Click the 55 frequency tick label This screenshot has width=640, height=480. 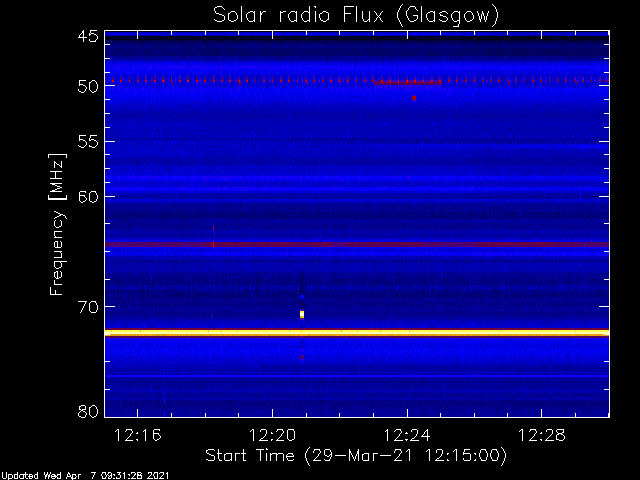pos(88,142)
